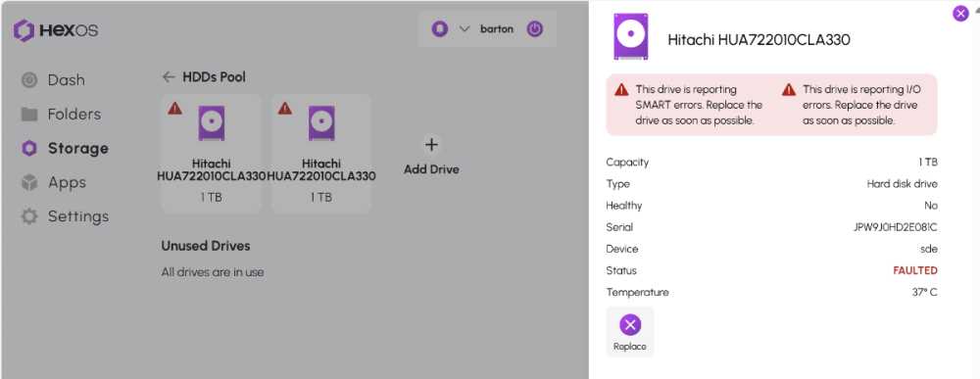
Task: Click the Storage hexagon icon
Action: click(29, 149)
